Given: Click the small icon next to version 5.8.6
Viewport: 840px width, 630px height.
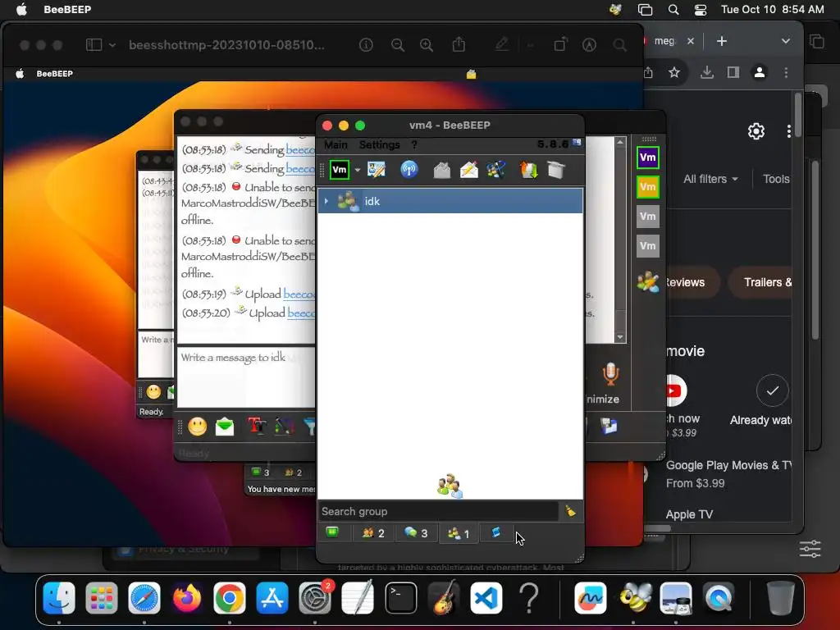Looking at the screenshot, I should click(x=577, y=143).
